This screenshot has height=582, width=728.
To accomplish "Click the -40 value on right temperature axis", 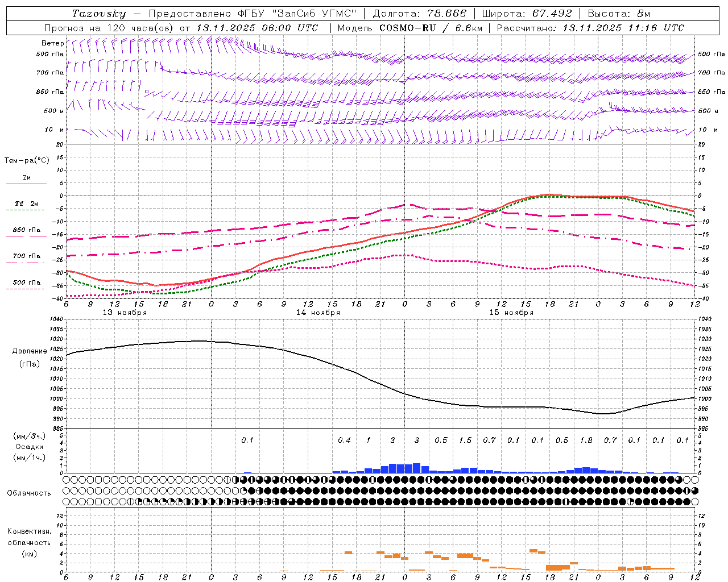I will [702, 299].
